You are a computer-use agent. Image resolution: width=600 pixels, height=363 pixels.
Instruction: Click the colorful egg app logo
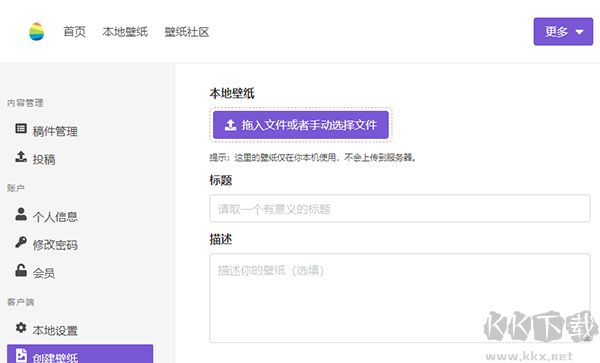pos(36,31)
